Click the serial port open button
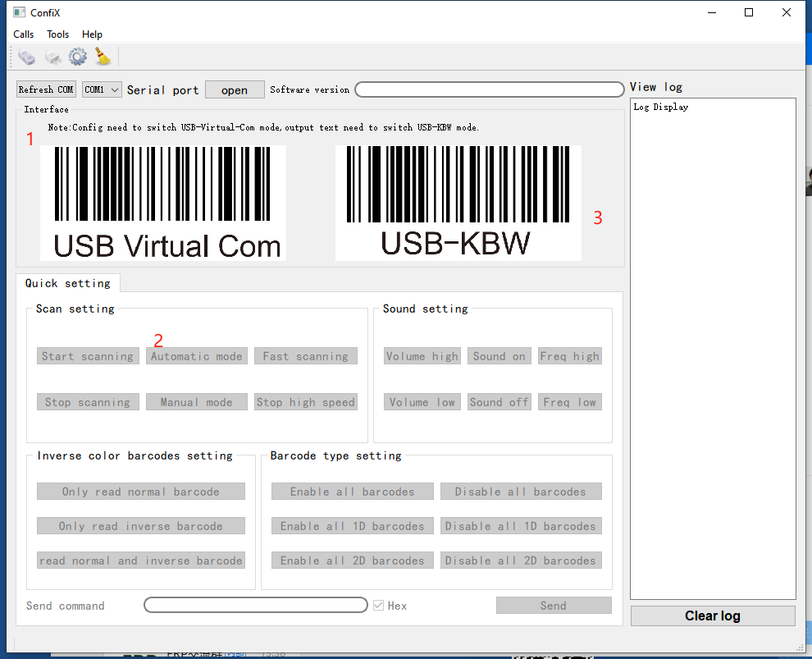The image size is (812, 659). (x=235, y=89)
